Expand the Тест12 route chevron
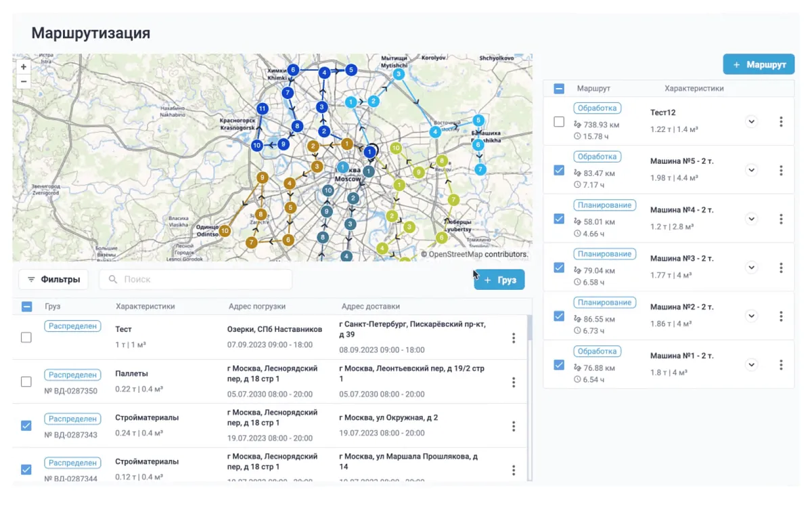 coord(751,122)
